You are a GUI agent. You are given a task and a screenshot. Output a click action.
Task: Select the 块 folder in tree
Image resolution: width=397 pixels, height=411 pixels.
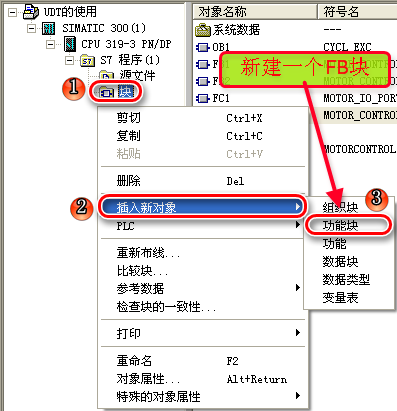click(x=116, y=92)
